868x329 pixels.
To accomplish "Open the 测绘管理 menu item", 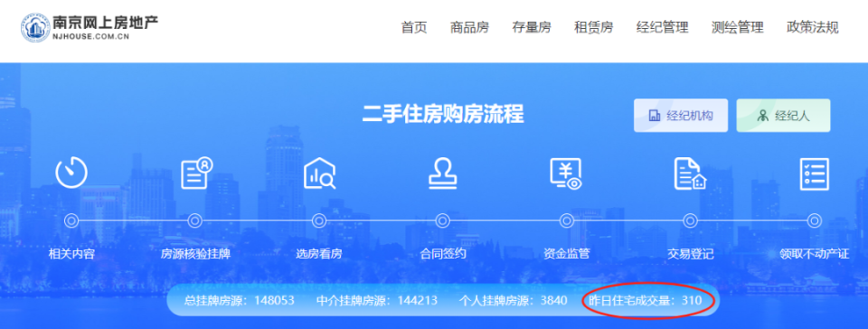I will (738, 27).
